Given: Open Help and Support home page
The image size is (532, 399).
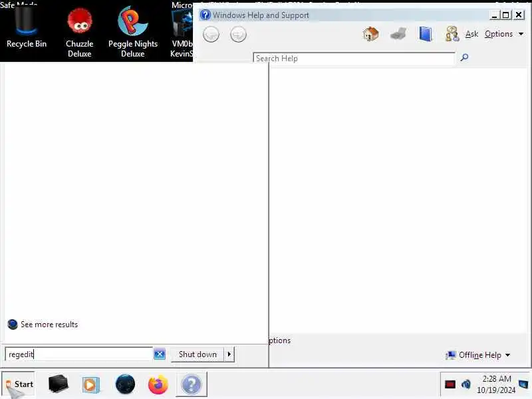Looking at the screenshot, I should pyautogui.click(x=370, y=34).
